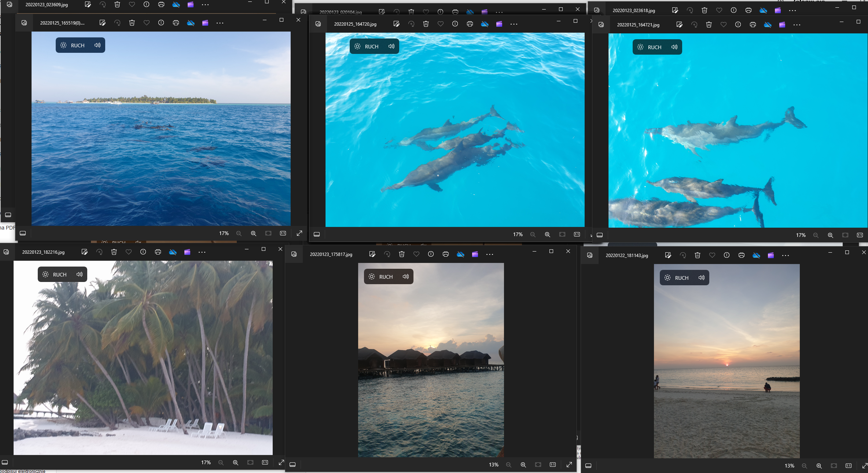Click file name 20220123_175817.jpg title

[x=331, y=254]
